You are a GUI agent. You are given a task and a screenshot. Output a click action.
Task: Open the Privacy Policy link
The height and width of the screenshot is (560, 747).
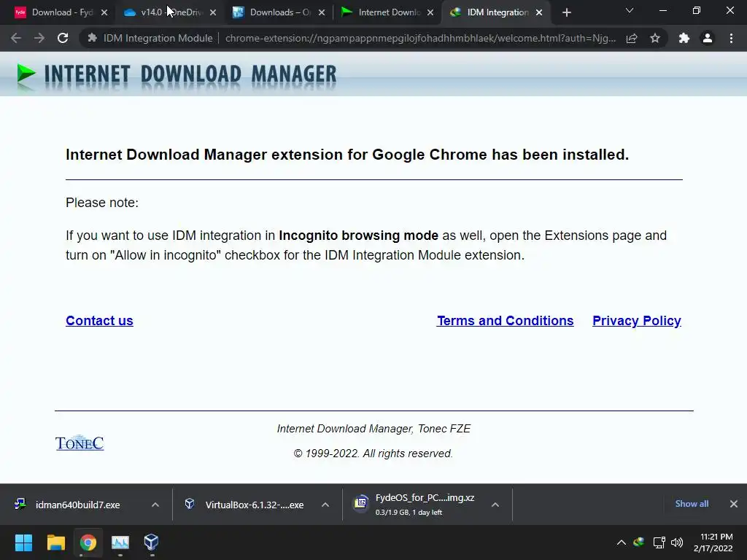(x=636, y=321)
